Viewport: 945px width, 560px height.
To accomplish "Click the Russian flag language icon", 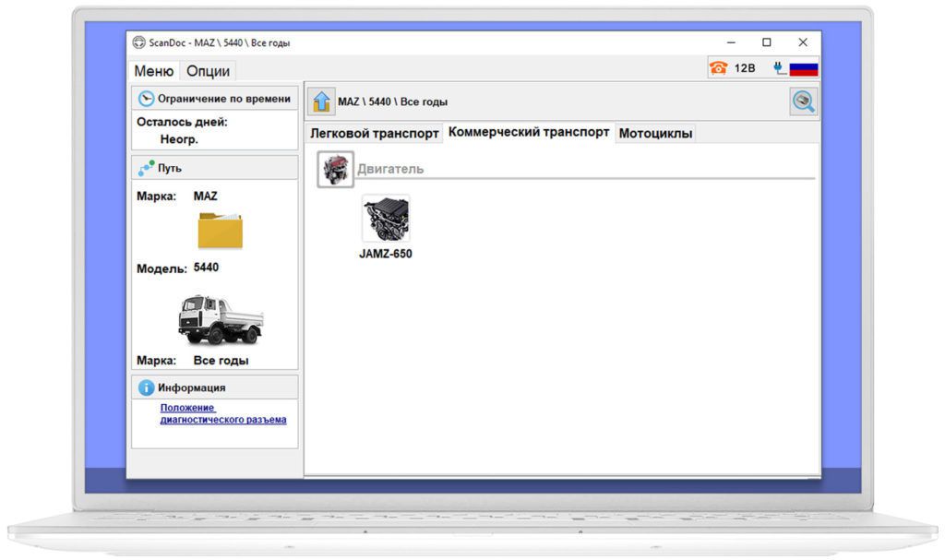I will 804,69.
